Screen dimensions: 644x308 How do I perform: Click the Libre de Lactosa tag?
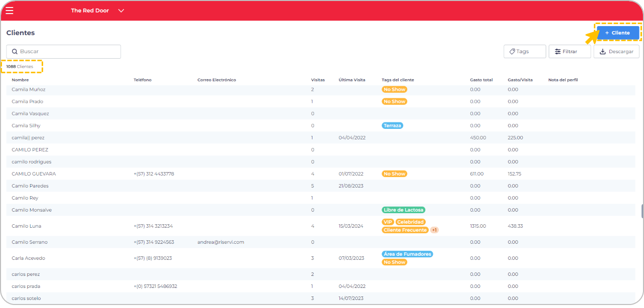pyautogui.click(x=403, y=210)
